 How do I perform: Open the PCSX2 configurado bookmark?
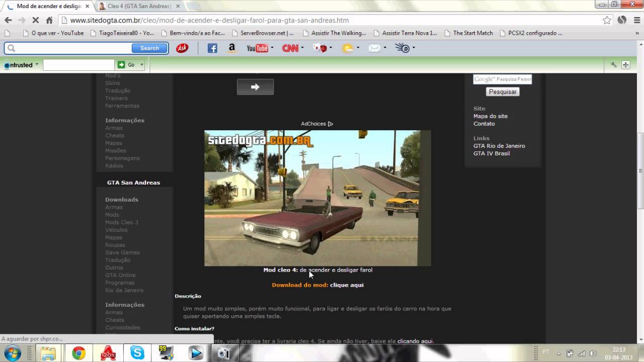tap(531, 33)
